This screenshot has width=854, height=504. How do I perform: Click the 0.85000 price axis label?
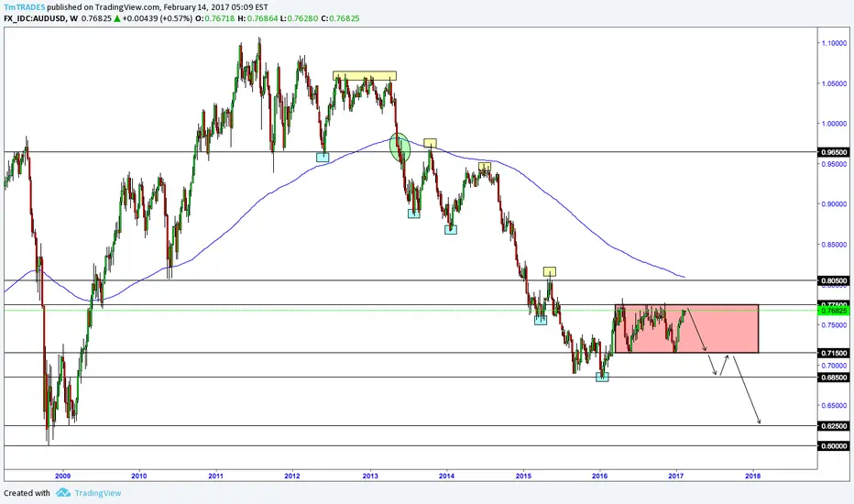pyautogui.click(x=835, y=245)
